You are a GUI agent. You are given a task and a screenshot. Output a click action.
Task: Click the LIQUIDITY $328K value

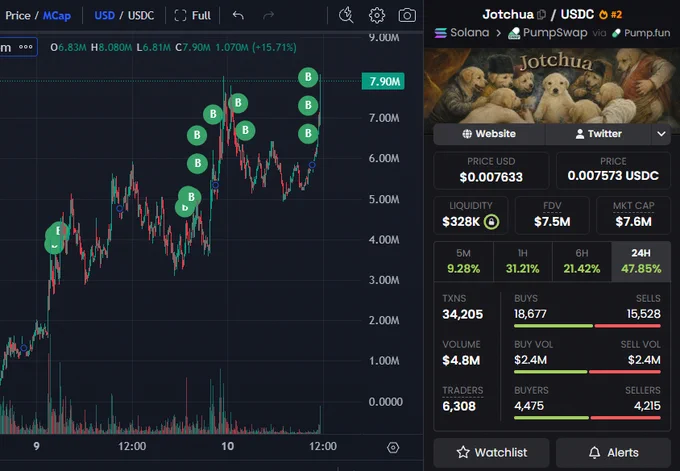coord(461,222)
